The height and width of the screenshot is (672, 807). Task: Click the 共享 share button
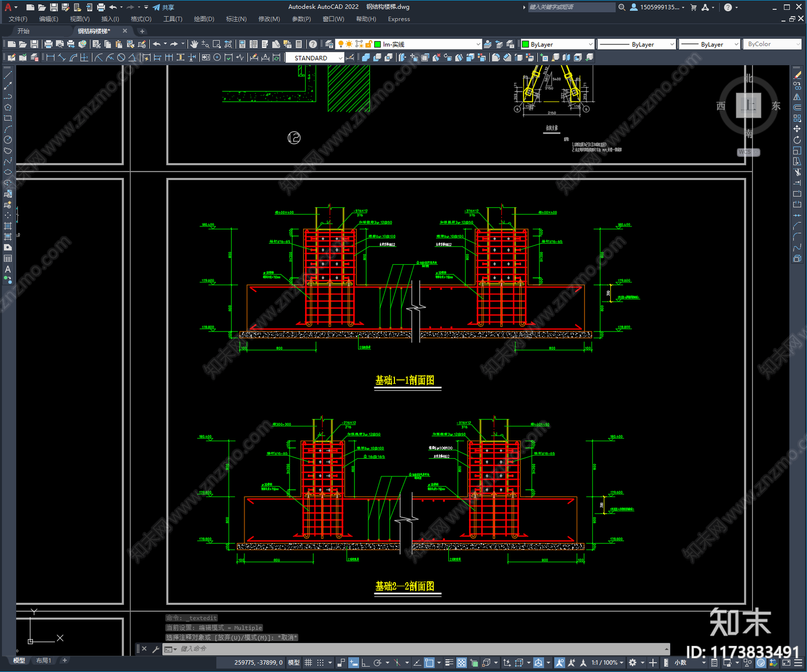pyautogui.click(x=164, y=7)
